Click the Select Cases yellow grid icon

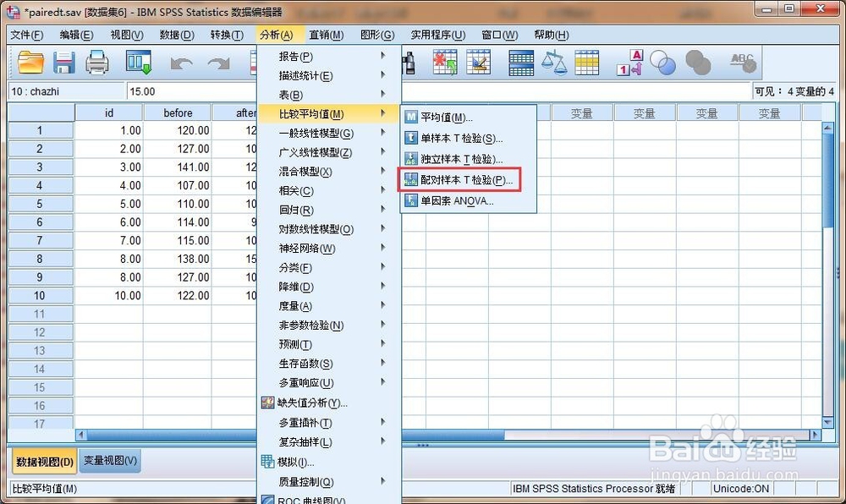point(586,63)
